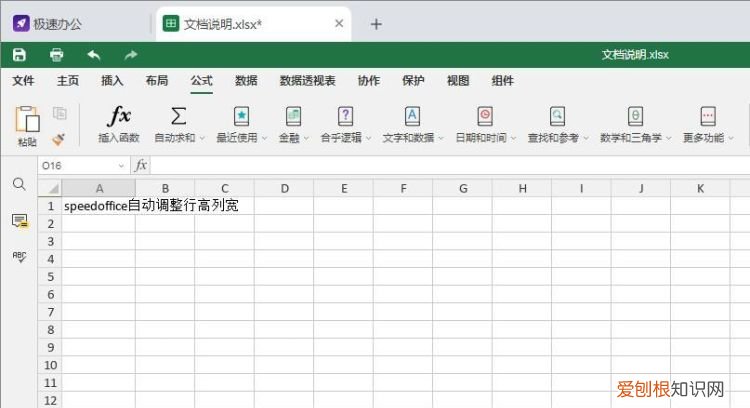Click the Paste clipboard icon
The height and width of the screenshot is (408, 750).
click(27, 119)
